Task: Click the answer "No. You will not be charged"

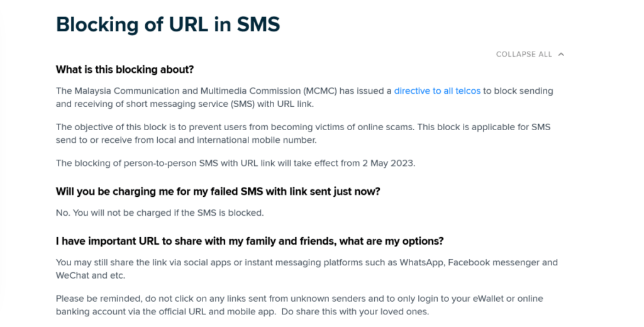Action: pyautogui.click(x=160, y=213)
